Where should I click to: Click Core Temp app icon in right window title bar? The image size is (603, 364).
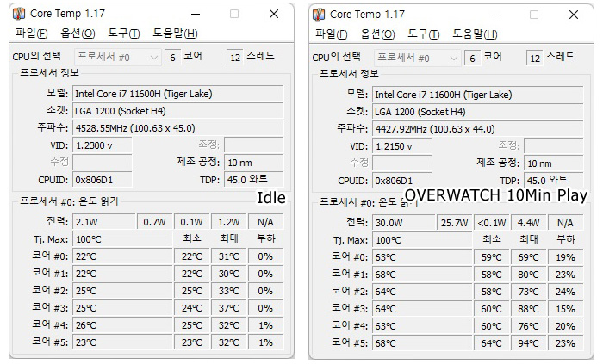coord(319,15)
